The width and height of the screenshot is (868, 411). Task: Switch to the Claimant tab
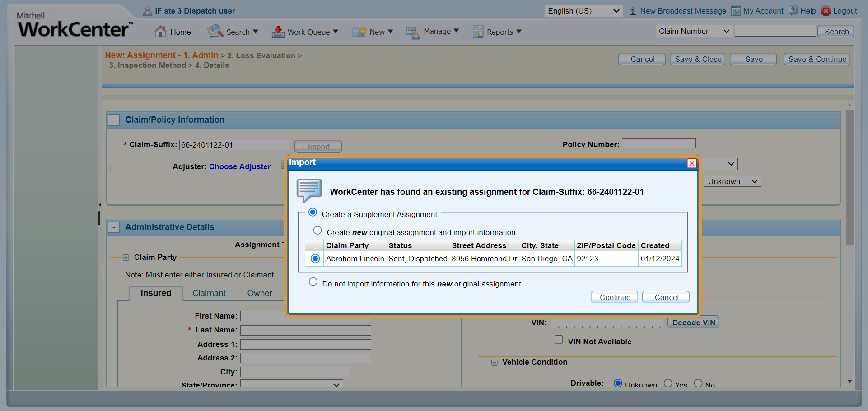(209, 293)
